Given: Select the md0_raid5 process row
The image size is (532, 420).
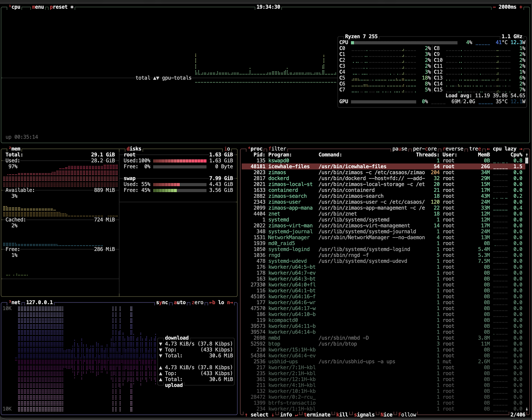Looking at the screenshot, I should point(383,244).
